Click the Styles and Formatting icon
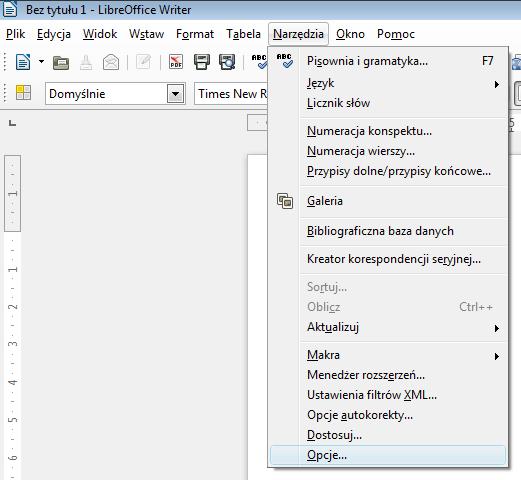This screenshot has height=480, width=521. pos(23,92)
